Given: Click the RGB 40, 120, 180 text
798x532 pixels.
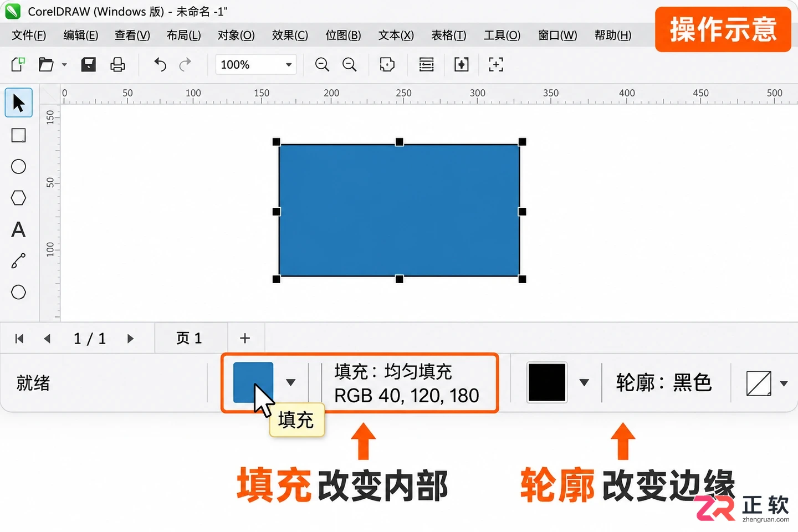Looking at the screenshot, I should [x=407, y=396].
